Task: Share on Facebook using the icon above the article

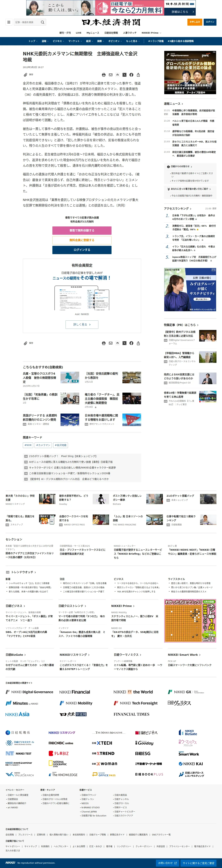Action: tap(131, 75)
